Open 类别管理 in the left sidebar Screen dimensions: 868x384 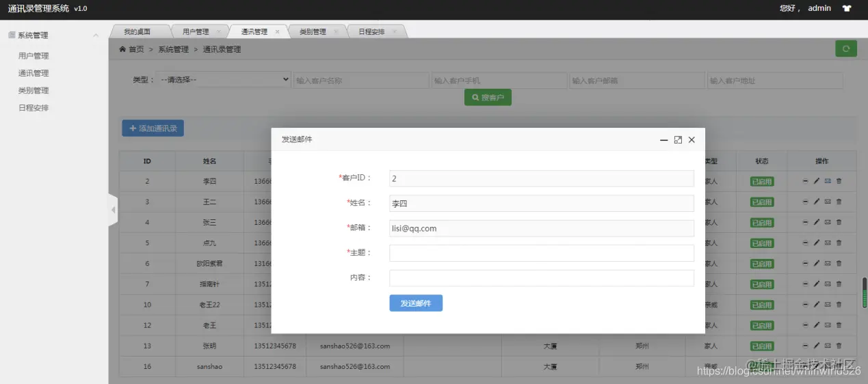(34, 90)
